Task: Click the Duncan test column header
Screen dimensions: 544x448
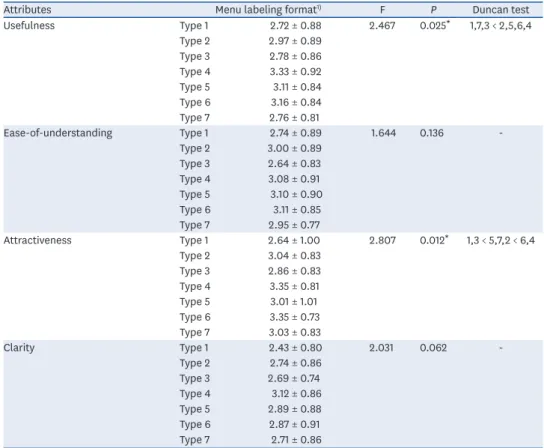Action: click(x=501, y=10)
